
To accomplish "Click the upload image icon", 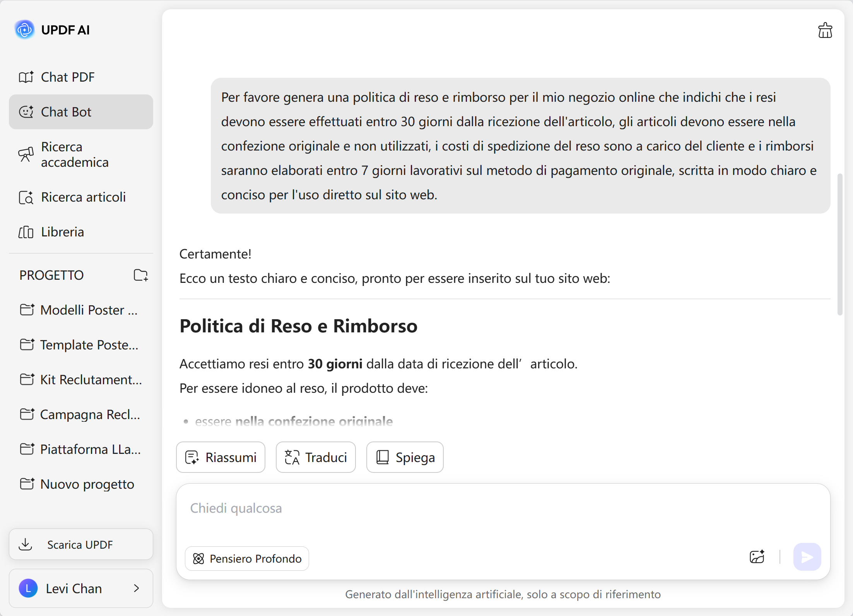I will (757, 557).
